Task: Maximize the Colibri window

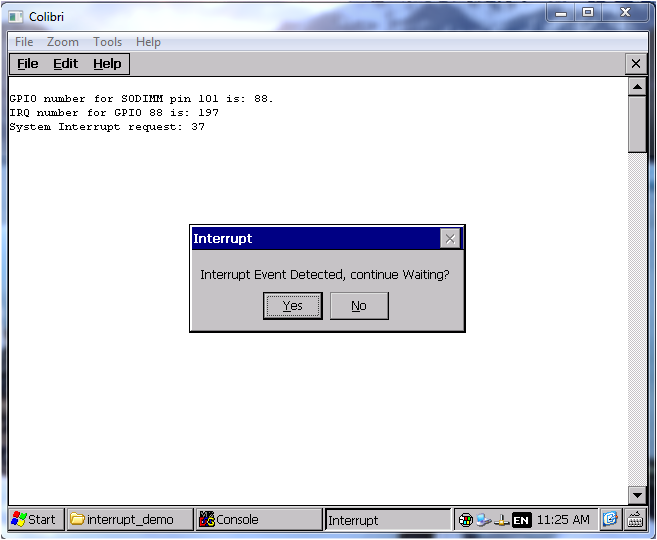Action: coord(588,13)
